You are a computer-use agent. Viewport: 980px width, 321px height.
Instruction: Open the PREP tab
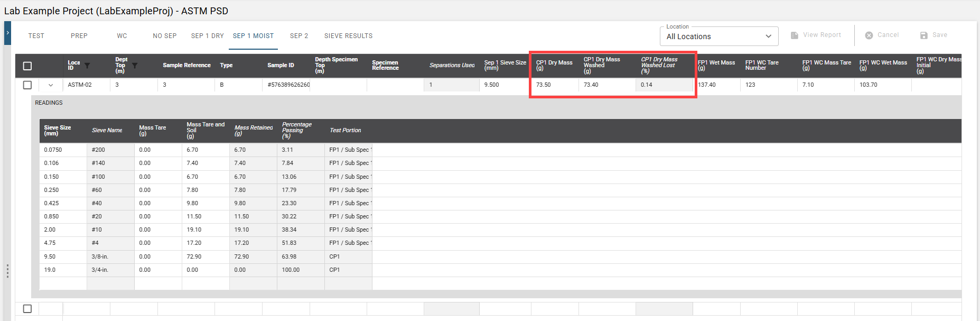point(79,36)
